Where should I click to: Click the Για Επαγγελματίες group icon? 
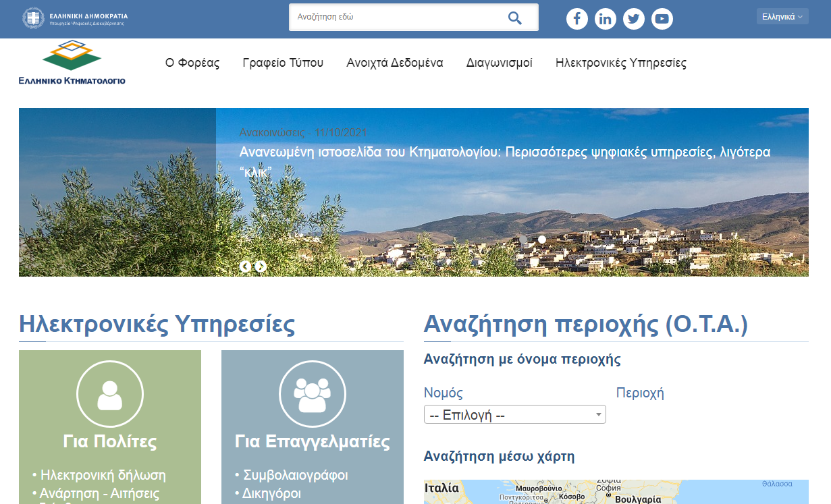313,393
